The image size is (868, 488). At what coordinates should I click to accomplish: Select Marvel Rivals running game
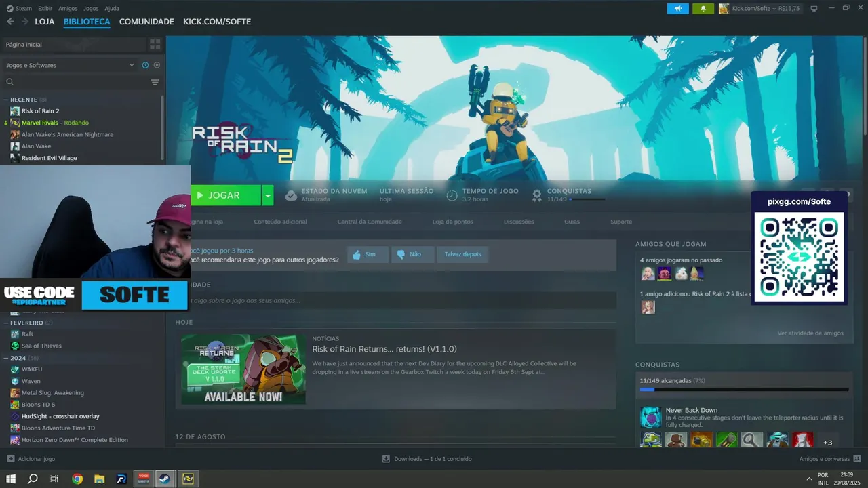[55, 123]
